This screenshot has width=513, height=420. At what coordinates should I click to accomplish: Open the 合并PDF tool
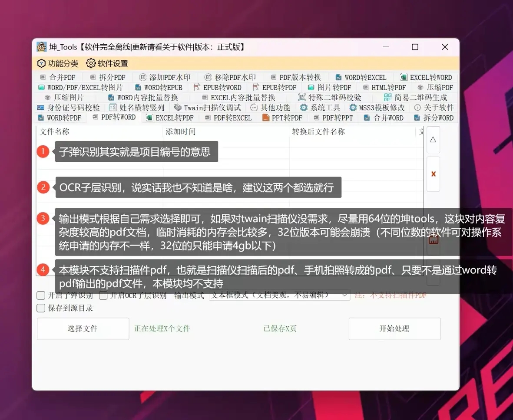pos(60,77)
